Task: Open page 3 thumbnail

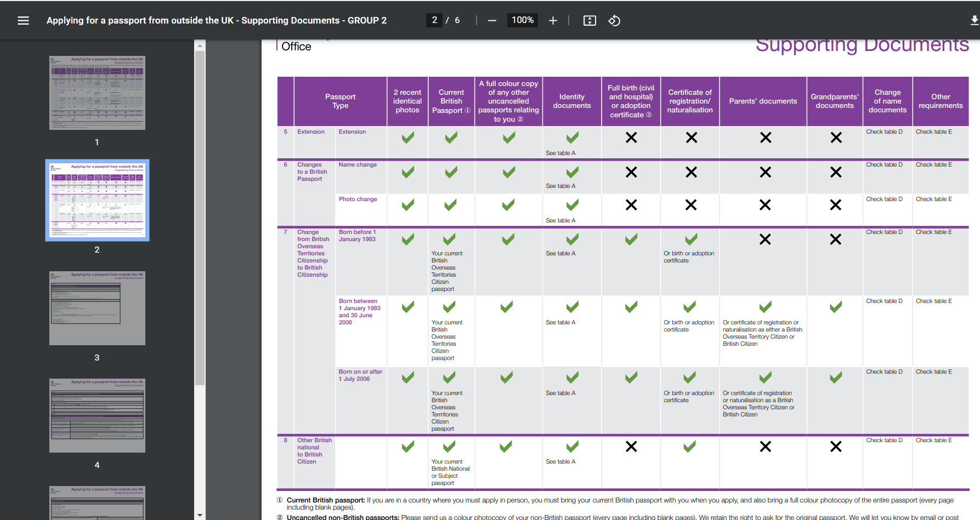Action: [97, 308]
